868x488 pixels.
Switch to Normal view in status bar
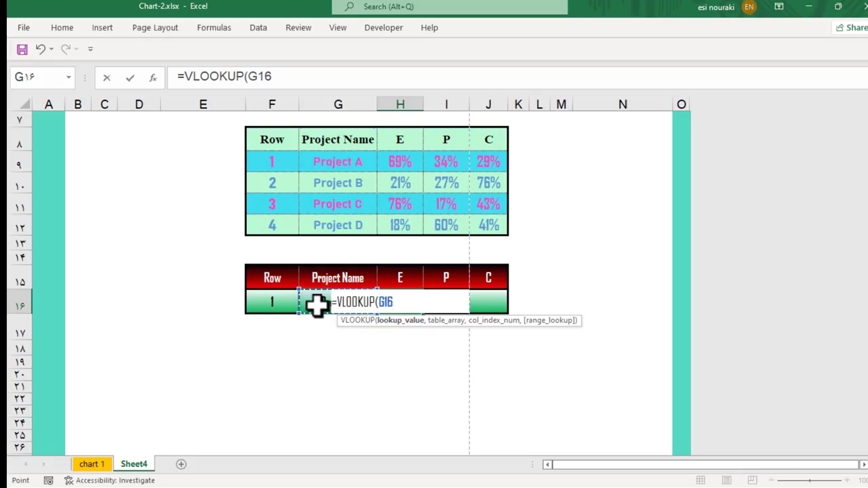point(701,481)
